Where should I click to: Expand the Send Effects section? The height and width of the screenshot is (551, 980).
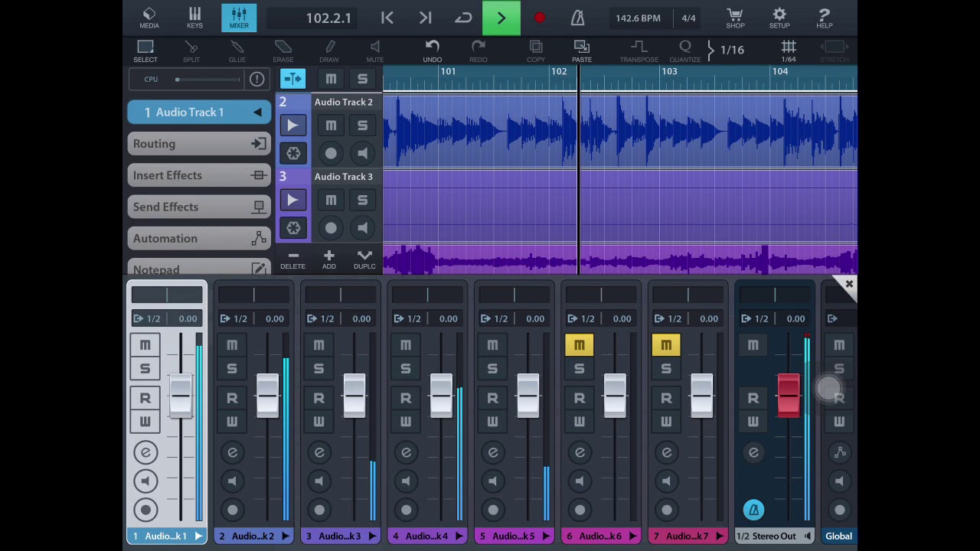tap(199, 207)
